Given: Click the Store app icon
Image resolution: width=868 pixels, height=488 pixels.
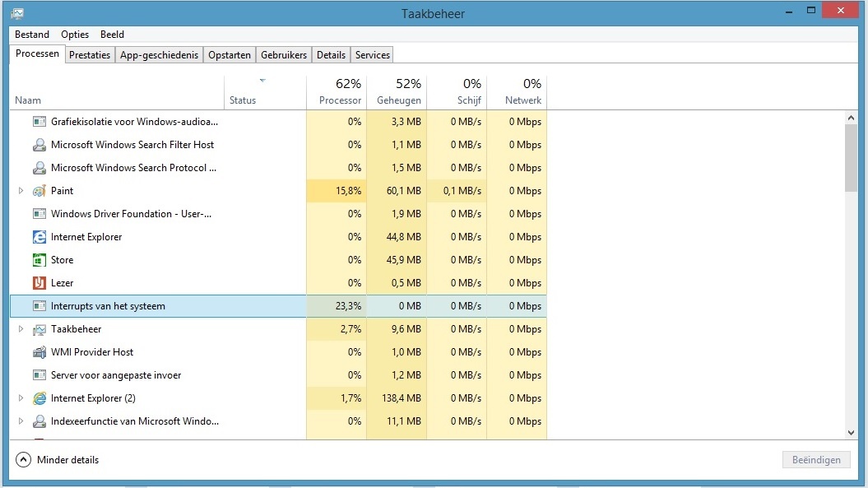Looking at the screenshot, I should tap(39, 260).
